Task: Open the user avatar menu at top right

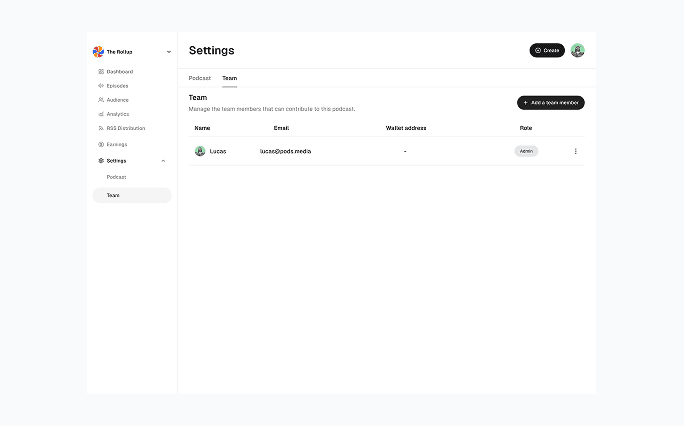Action: pos(578,50)
